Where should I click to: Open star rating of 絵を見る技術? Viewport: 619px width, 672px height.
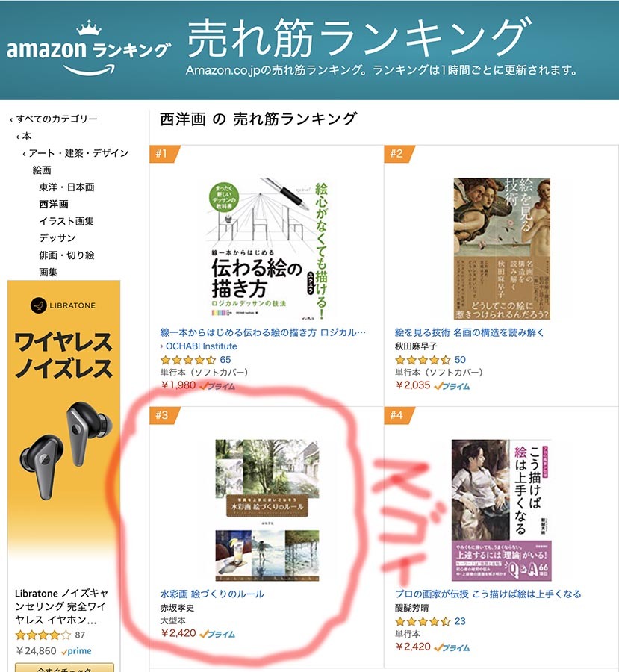pos(422,360)
